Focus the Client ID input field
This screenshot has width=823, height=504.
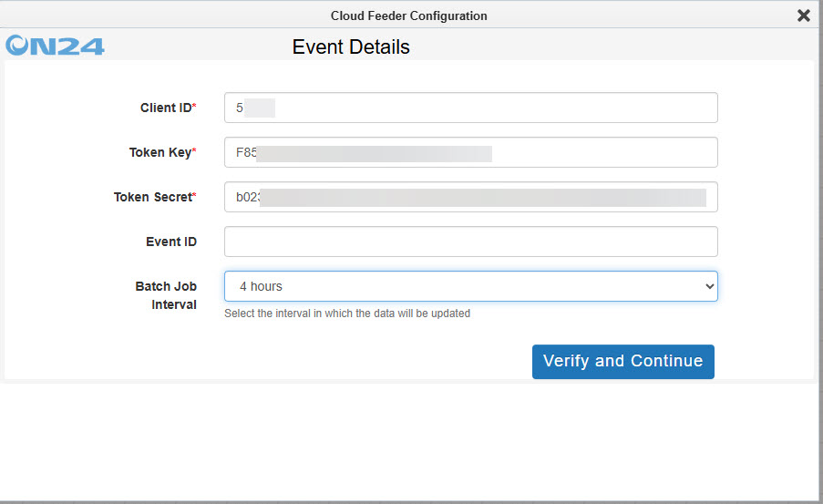(471, 108)
